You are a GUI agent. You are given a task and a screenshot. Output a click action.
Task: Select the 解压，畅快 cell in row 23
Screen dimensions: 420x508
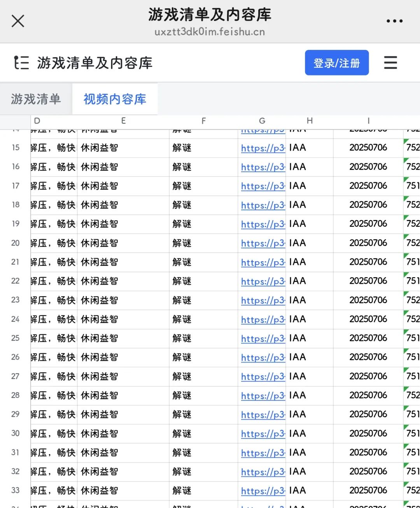[54, 300]
